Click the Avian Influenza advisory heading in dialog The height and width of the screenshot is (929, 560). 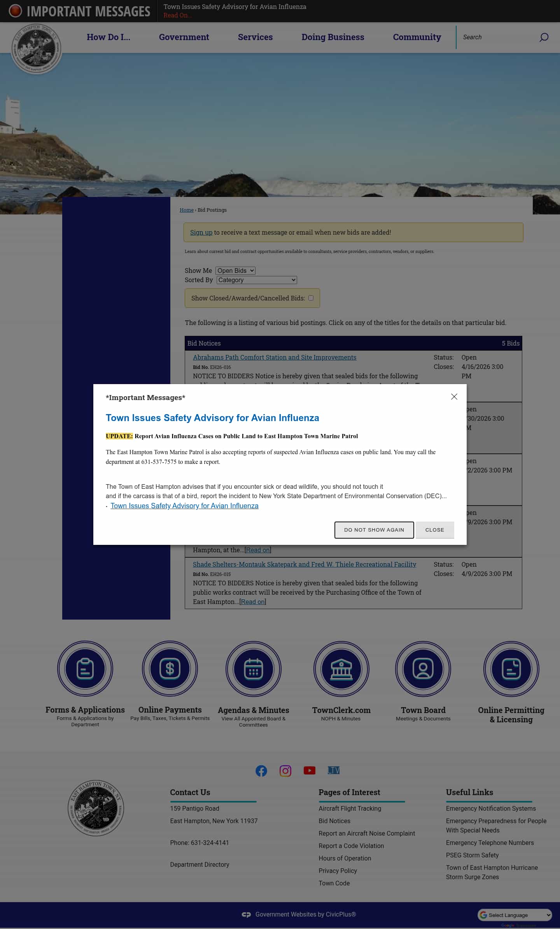click(x=212, y=418)
